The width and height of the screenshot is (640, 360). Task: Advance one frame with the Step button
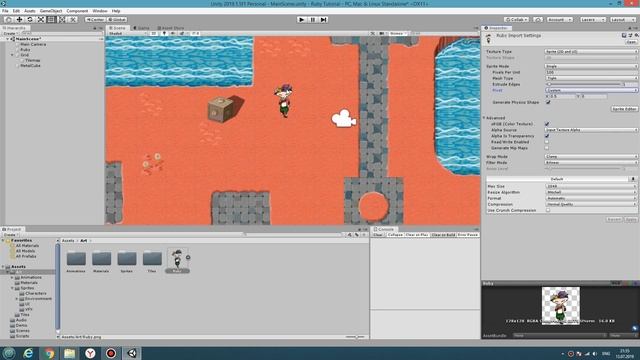pyautogui.click(x=324, y=19)
